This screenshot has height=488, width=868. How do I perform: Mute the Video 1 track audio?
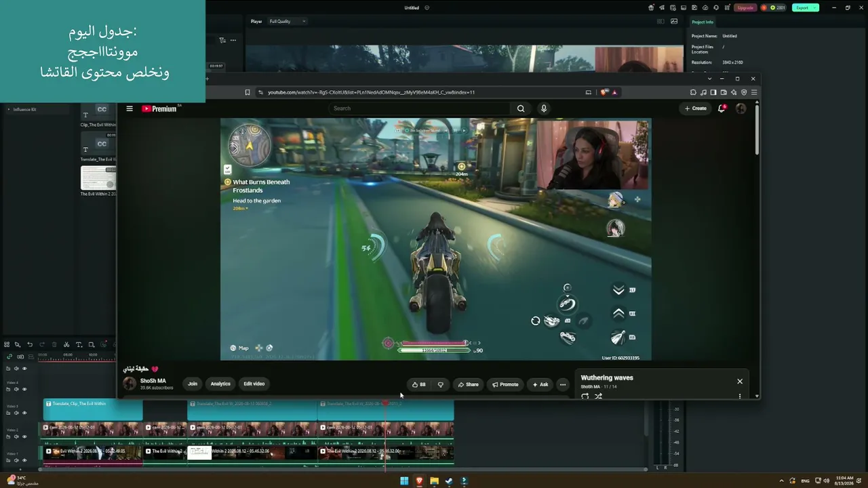point(16,460)
